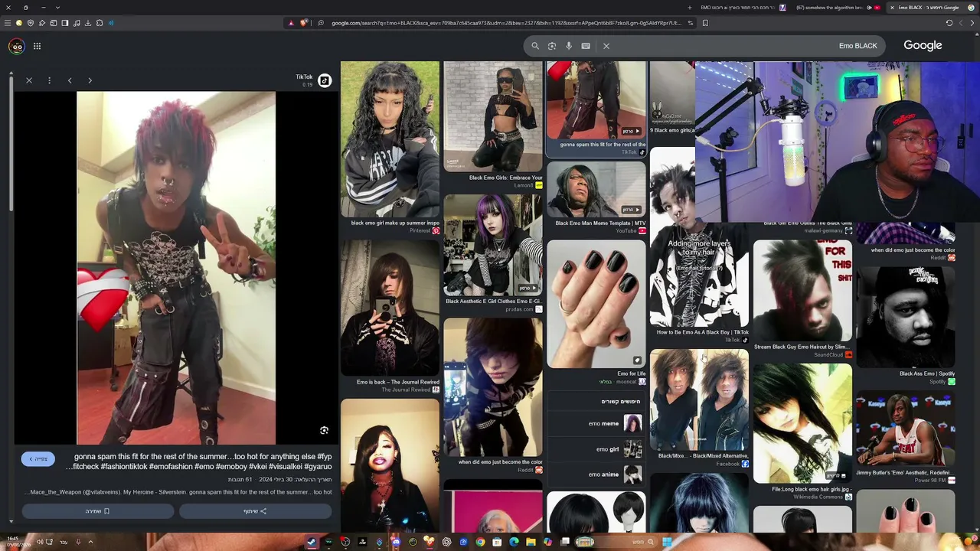The height and width of the screenshot is (551, 980).
Task: Search by image with Lens icon
Action: 552,46
